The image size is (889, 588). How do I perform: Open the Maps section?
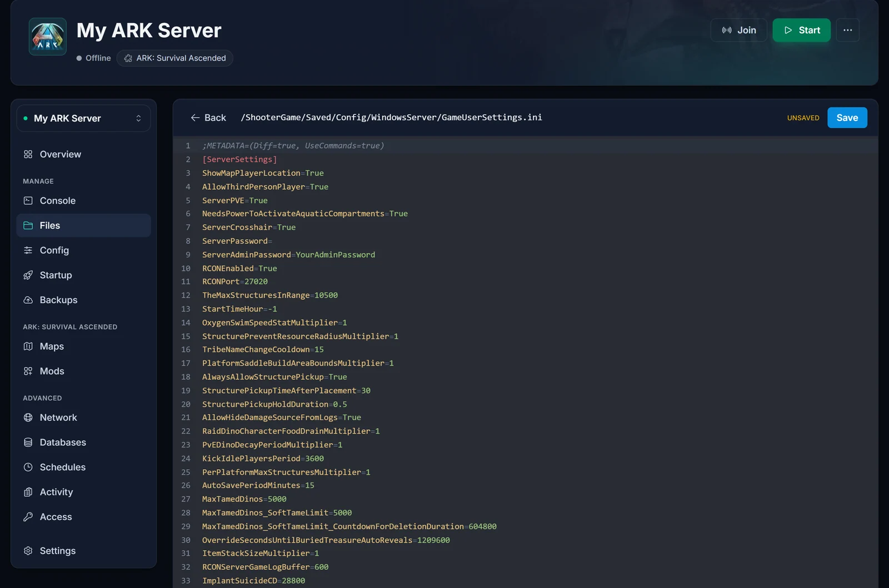click(x=83, y=346)
